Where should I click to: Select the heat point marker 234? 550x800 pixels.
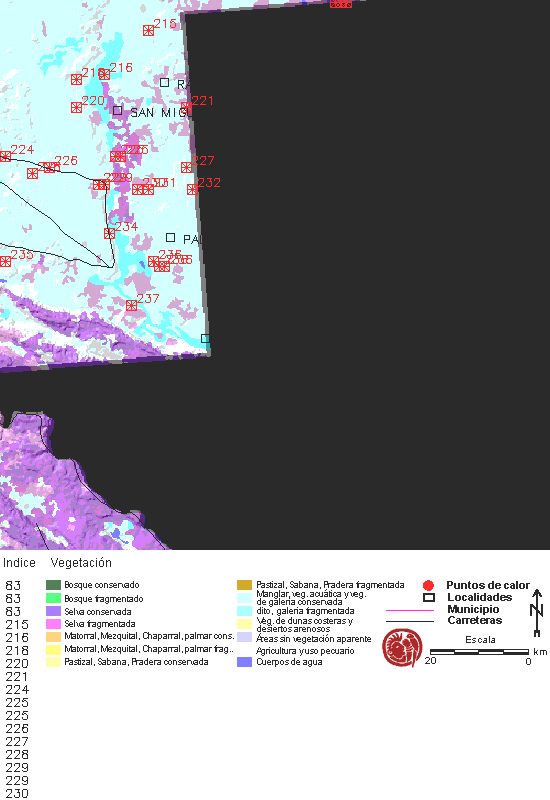[109, 233]
